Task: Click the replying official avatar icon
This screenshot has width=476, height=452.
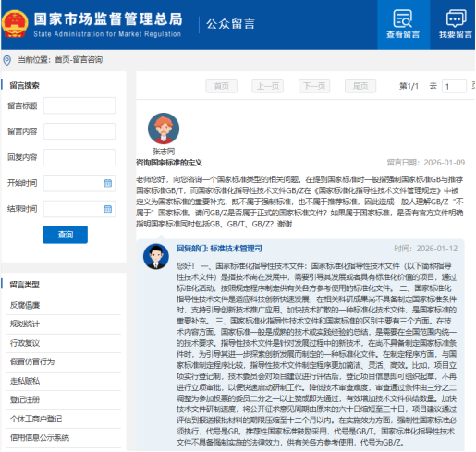Action: (156, 256)
